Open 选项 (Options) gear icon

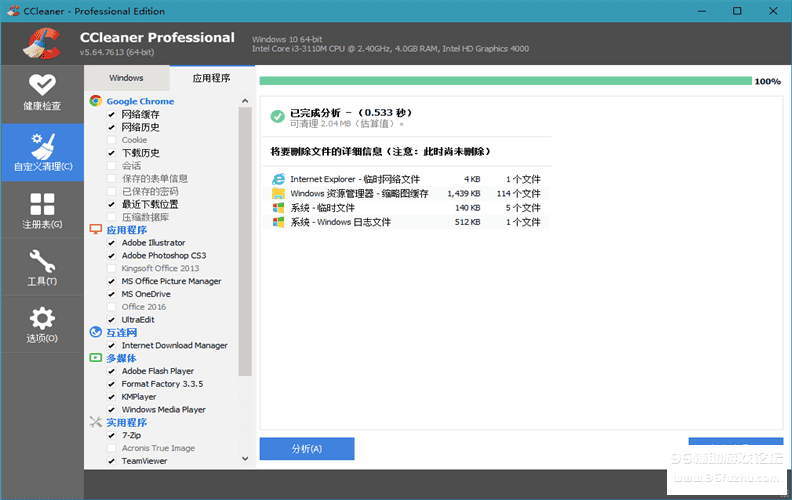pos(41,325)
